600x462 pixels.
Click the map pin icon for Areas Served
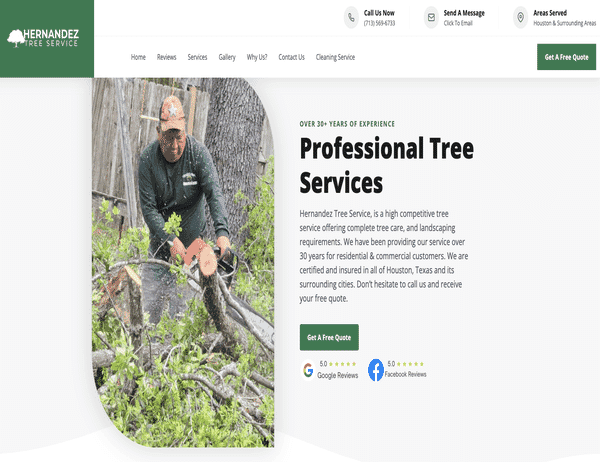tap(520, 18)
